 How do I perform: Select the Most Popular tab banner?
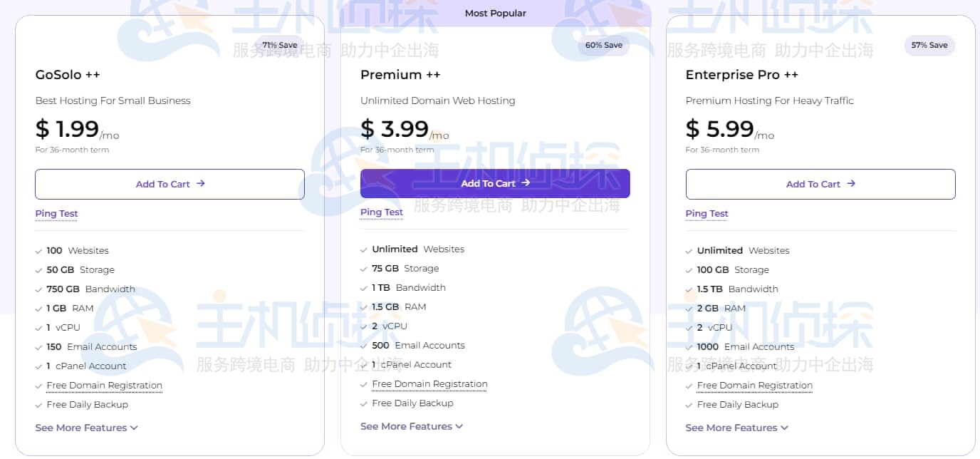(x=496, y=13)
